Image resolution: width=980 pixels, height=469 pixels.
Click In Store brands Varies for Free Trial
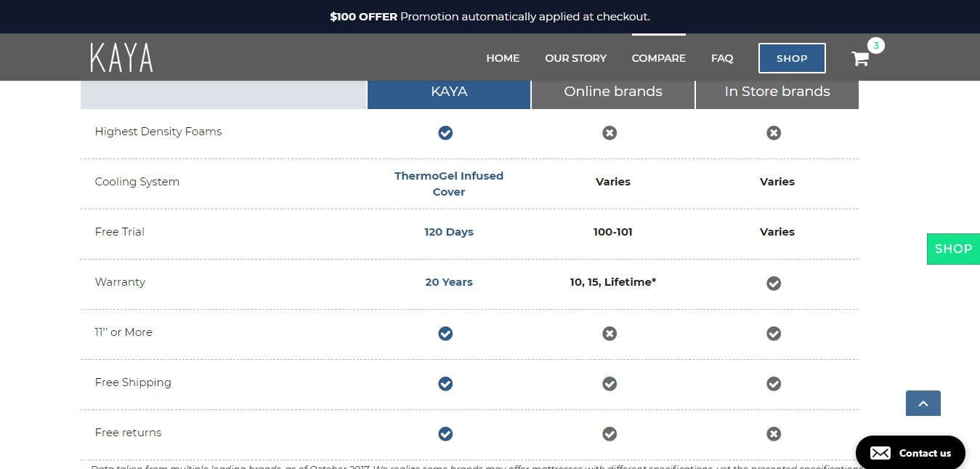point(777,232)
